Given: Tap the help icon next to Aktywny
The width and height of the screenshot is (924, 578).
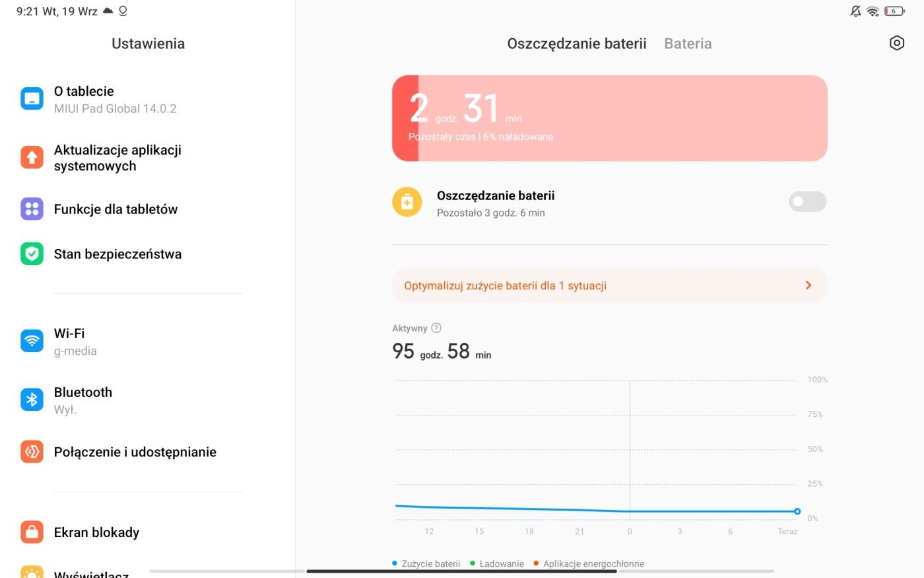Looking at the screenshot, I should [436, 328].
